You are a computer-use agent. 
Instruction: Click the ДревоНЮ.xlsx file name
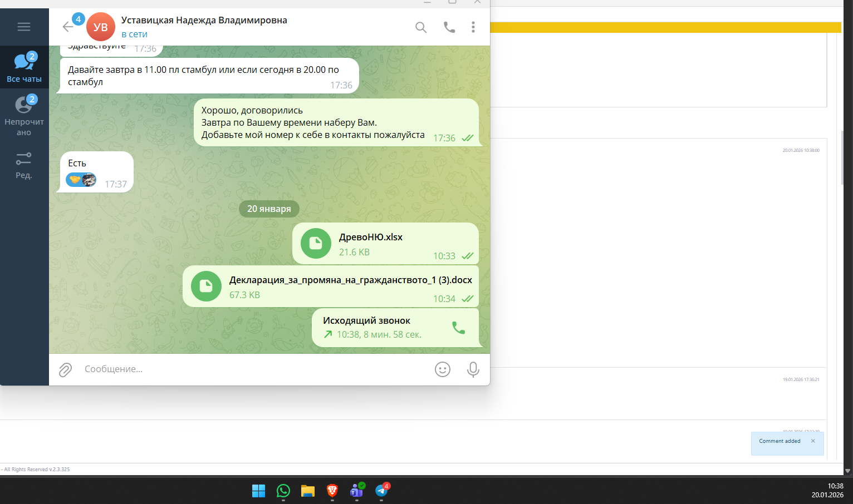[x=371, y=237]
